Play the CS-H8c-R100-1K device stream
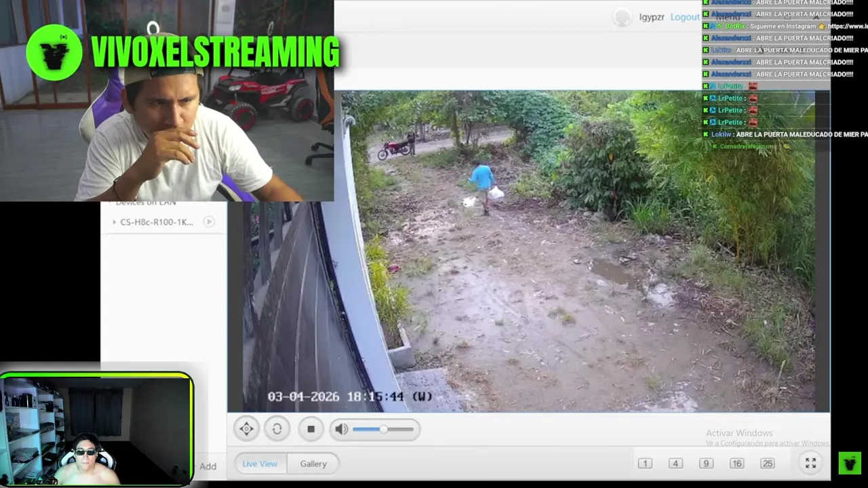This screenshot has height=488, width=868. [209, 222]
